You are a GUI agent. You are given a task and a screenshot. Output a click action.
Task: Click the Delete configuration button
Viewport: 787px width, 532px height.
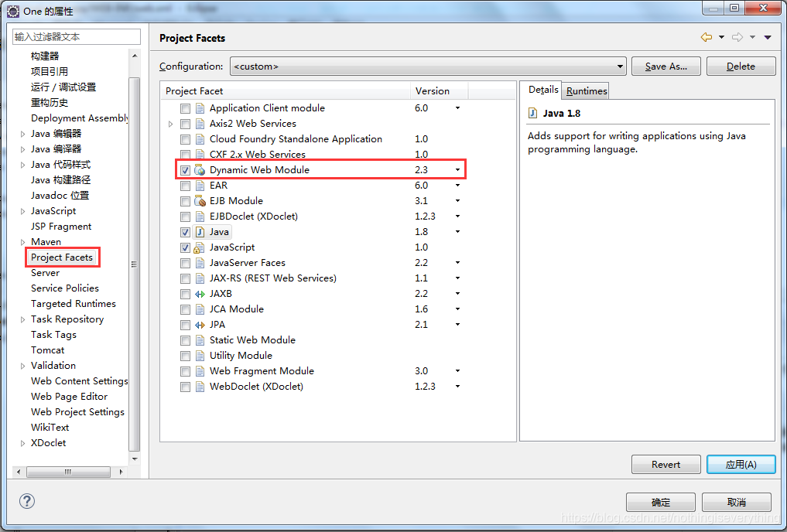coord(741,66)
